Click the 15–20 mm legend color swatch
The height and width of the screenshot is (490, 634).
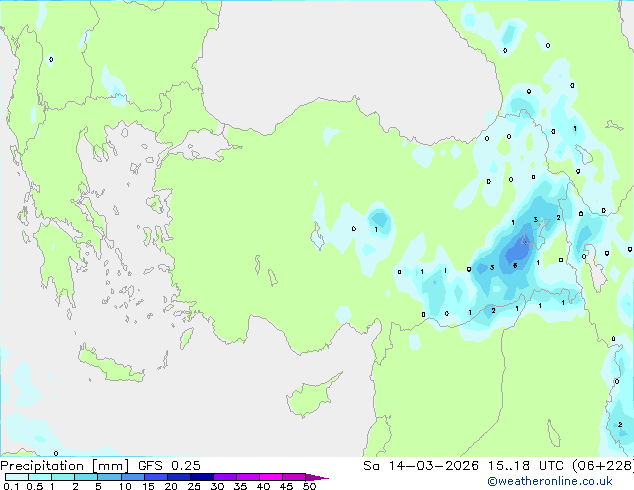[x=156, y=477]
